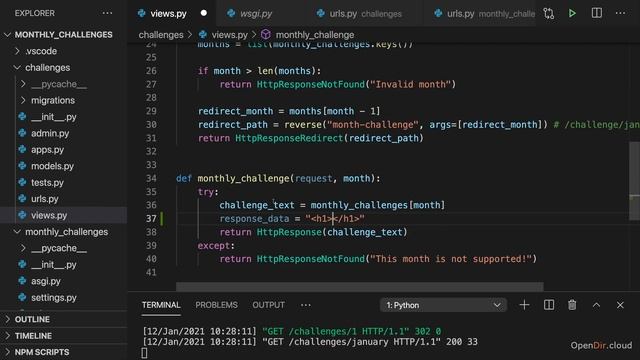Viewport: 640px width, 360px height.
Task: Open settings.py file
Action: pos(63,298)
